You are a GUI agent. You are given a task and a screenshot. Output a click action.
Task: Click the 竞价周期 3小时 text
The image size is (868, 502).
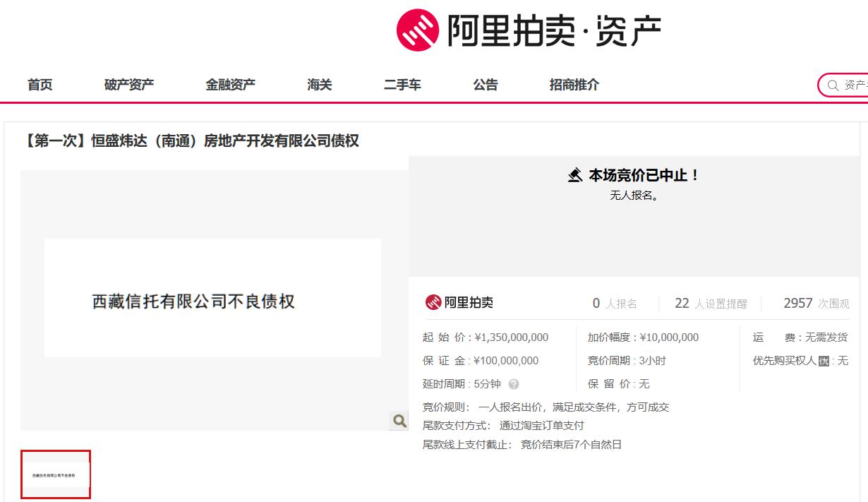coord(627,361)
